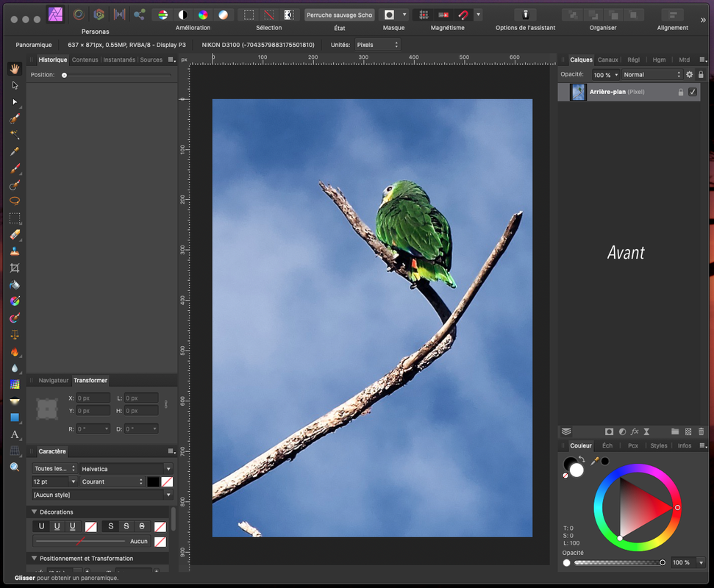
Task: Open the Infos tab
Action: tap(685, 445)
